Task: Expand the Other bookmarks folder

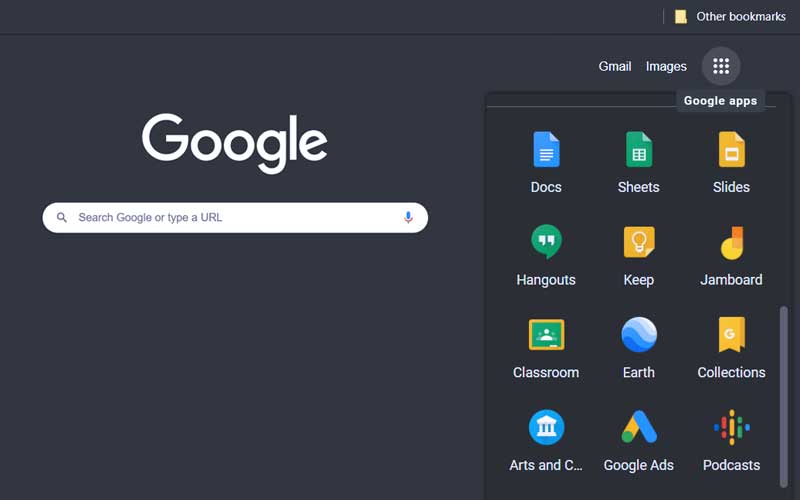Action: click(730, 16)
